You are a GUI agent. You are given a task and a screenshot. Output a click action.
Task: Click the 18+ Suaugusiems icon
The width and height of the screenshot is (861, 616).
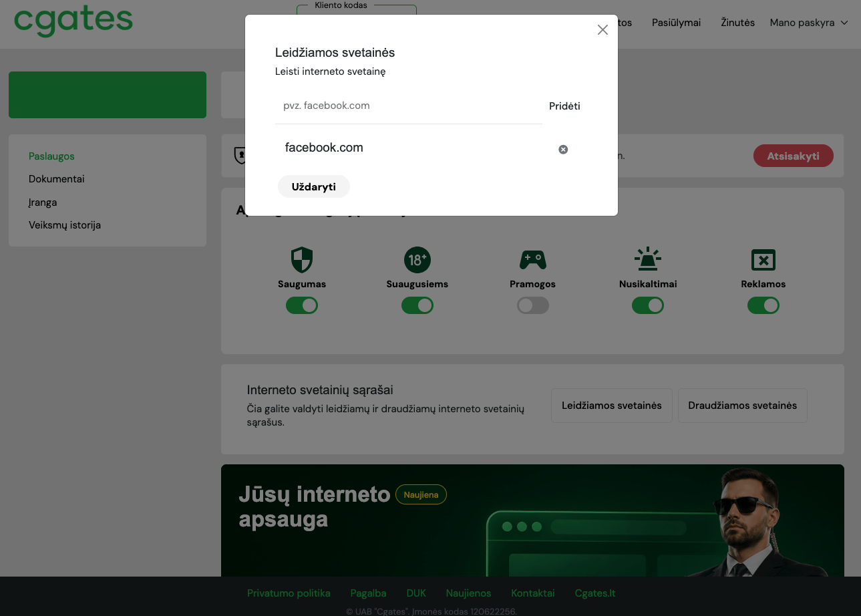click(417, 259)
